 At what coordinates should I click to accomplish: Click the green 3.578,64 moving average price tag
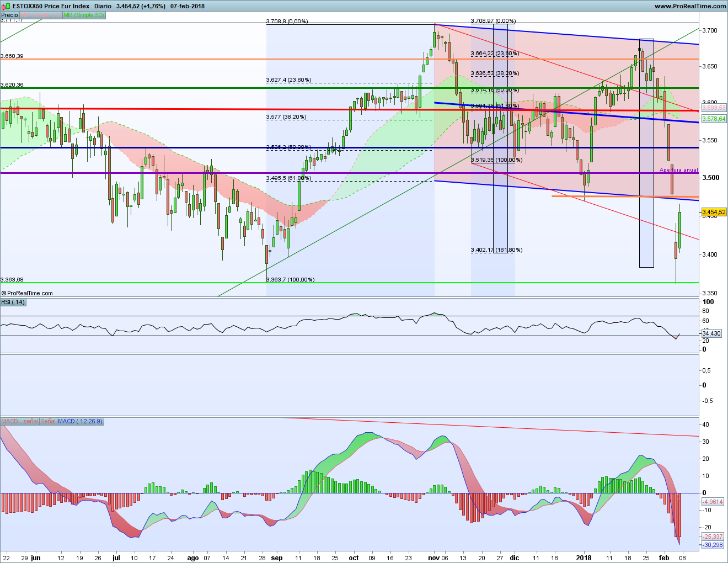point(714,119)
